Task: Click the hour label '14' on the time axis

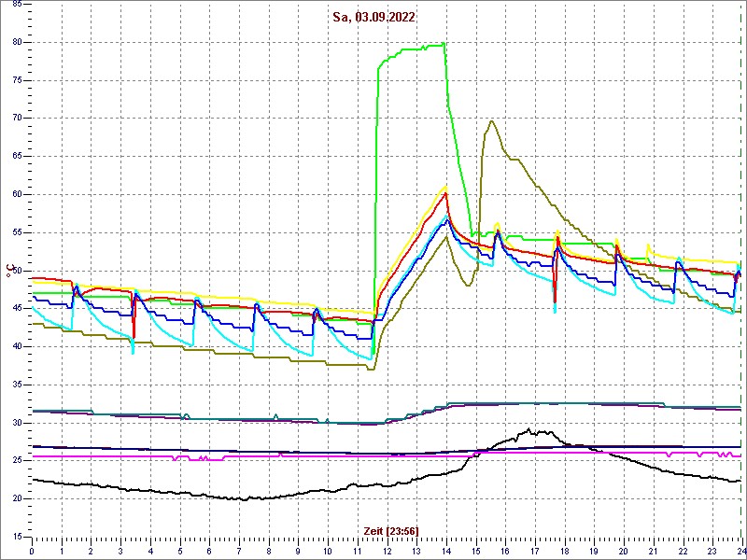Action: [x=446, y=551]
